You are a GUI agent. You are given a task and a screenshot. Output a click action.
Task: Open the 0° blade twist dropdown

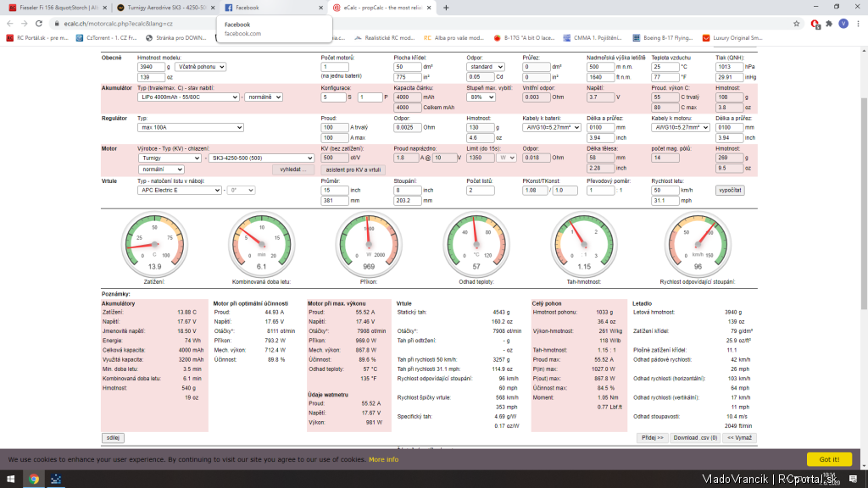tap(241, 191)
